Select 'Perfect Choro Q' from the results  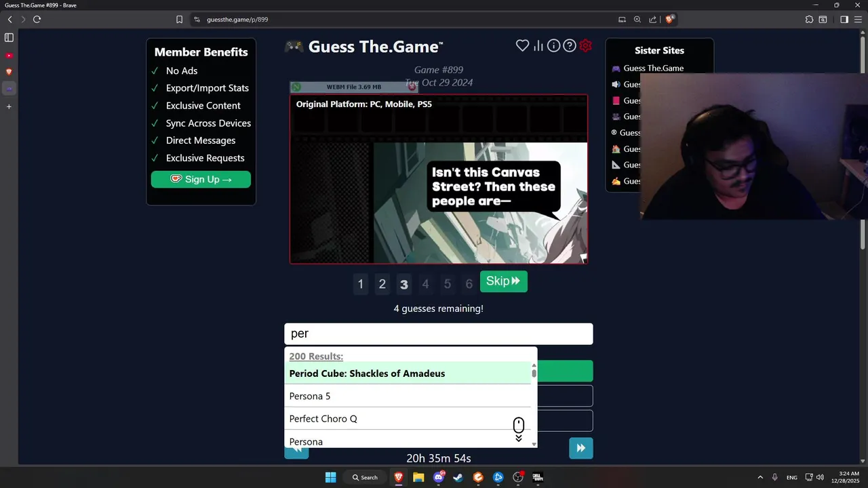[x=408, y=418]
